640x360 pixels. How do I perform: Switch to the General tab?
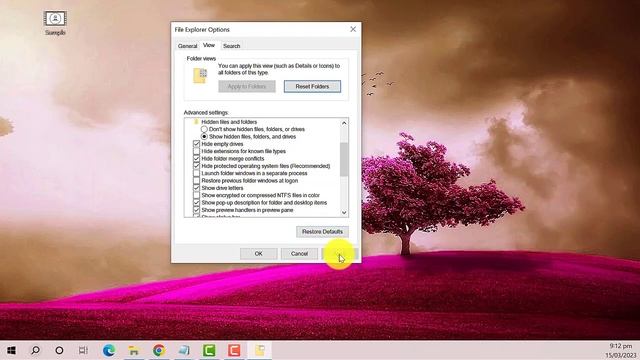pos(187,46)
